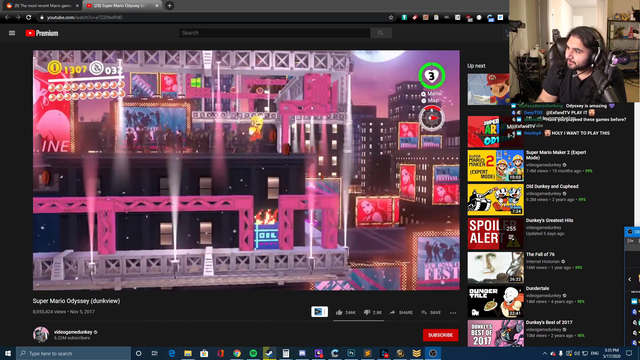Close the 'most recent Mario game' tab
Screen dimensions: 640x360
click(x=77, y=6)
